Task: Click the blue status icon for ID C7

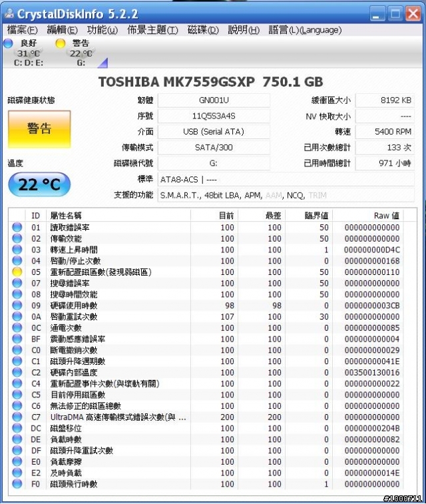Action: (17, 417)
